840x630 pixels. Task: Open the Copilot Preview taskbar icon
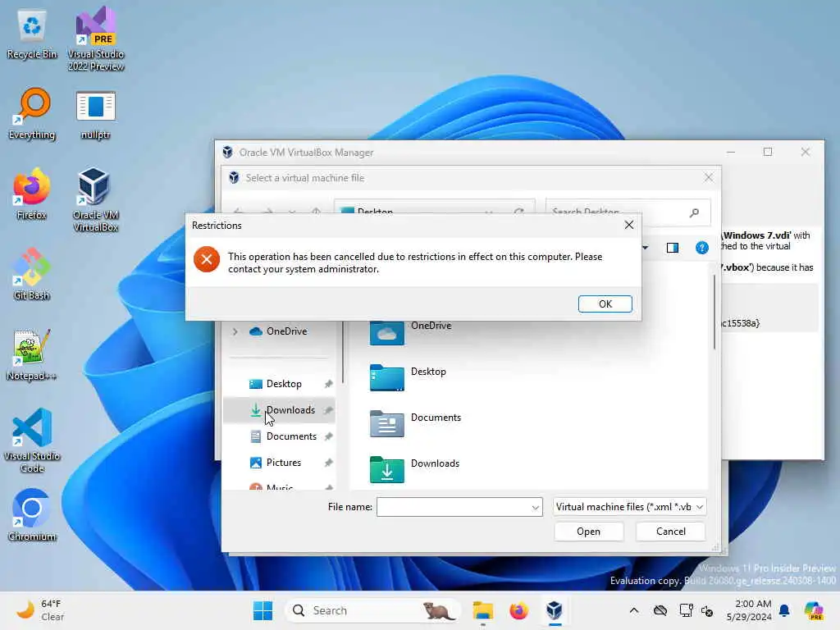click(814, 610)
